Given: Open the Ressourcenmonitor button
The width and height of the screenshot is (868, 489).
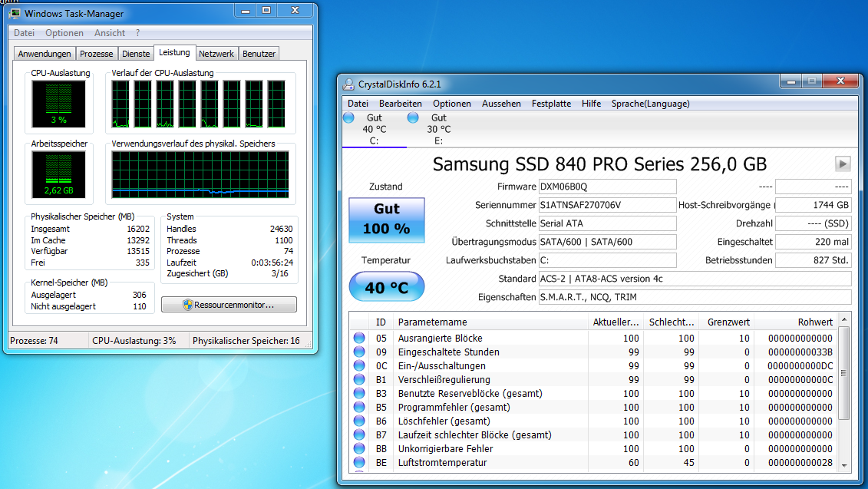Looking at the screenshot, I should (229, 305).
